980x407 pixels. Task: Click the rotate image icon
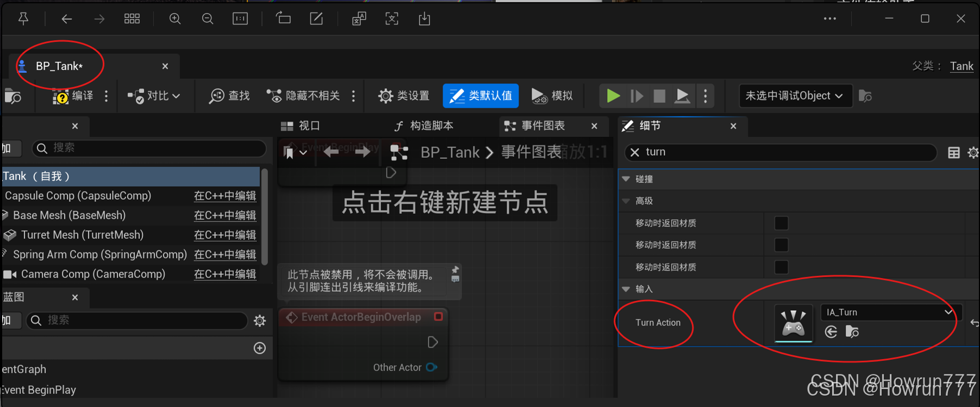[283, 18]
